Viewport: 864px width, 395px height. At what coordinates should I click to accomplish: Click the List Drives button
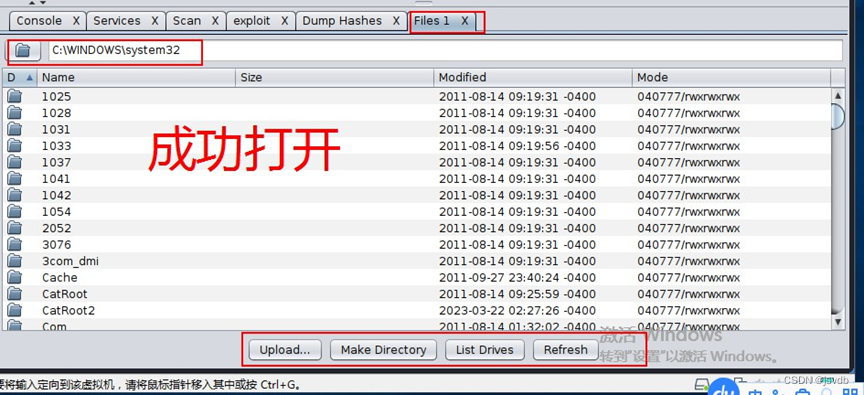click(x=485, y=350)
